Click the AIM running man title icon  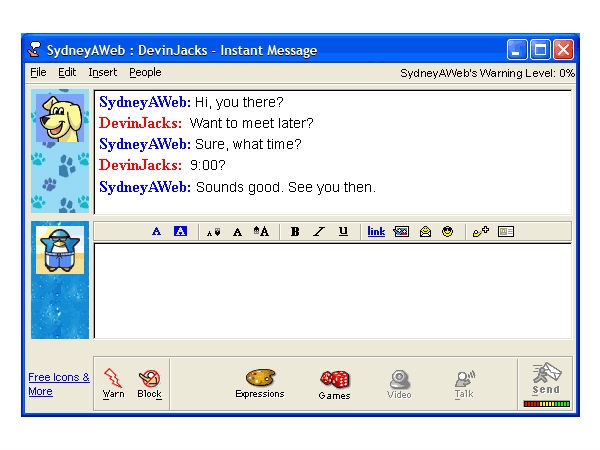click(34, 50)
